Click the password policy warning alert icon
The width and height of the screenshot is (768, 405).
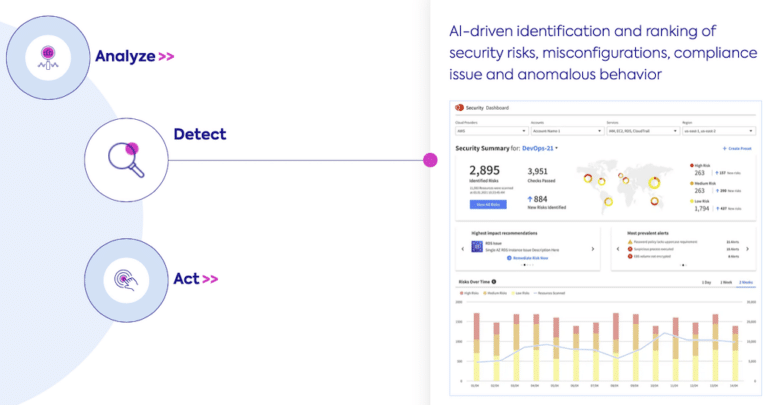(x=630, y=242)
